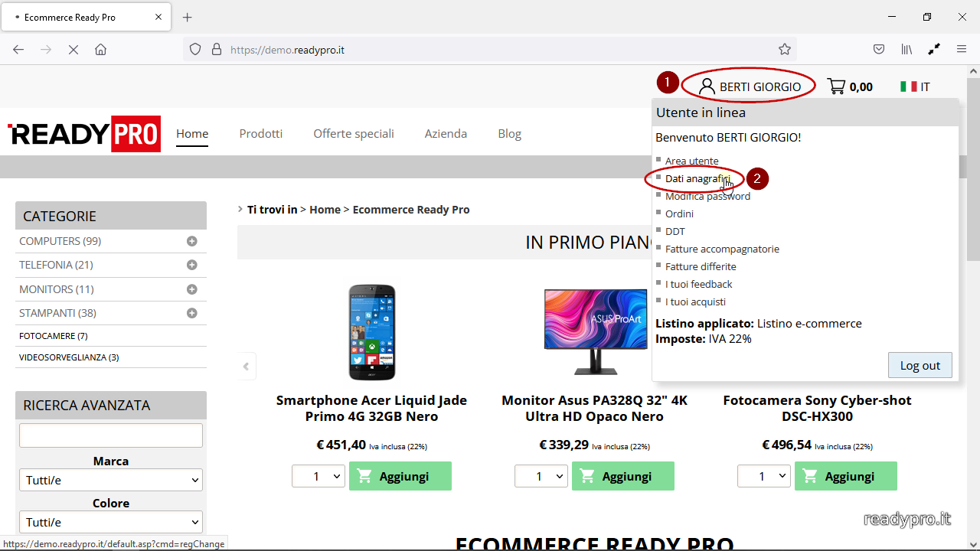Screen dimensions: 980x551
Task: Click the padlock site security icon
Action: [217, 50]
